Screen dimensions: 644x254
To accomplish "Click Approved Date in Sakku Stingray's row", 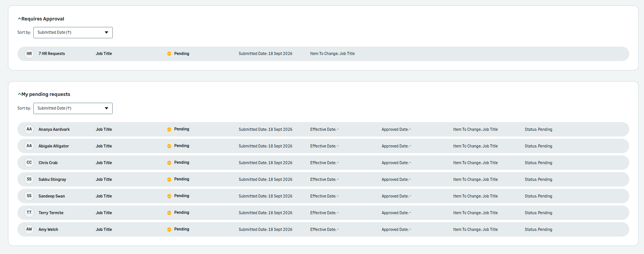I will 396,180.
